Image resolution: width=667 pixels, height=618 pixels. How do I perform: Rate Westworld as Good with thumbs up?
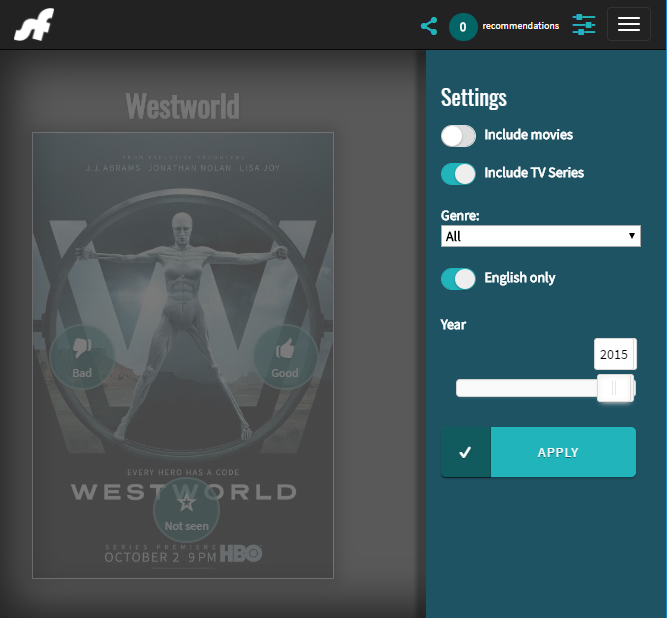click(285, 357)
